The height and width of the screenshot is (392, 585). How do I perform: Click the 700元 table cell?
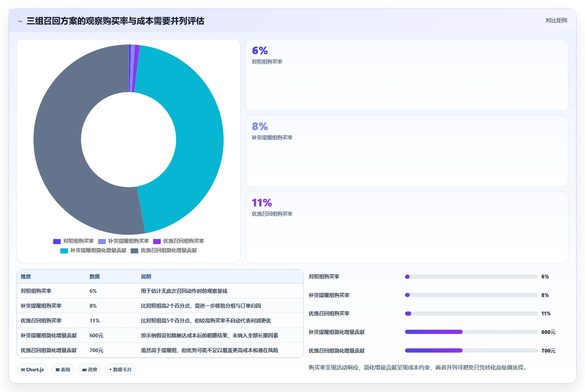[x=97, y=350]
